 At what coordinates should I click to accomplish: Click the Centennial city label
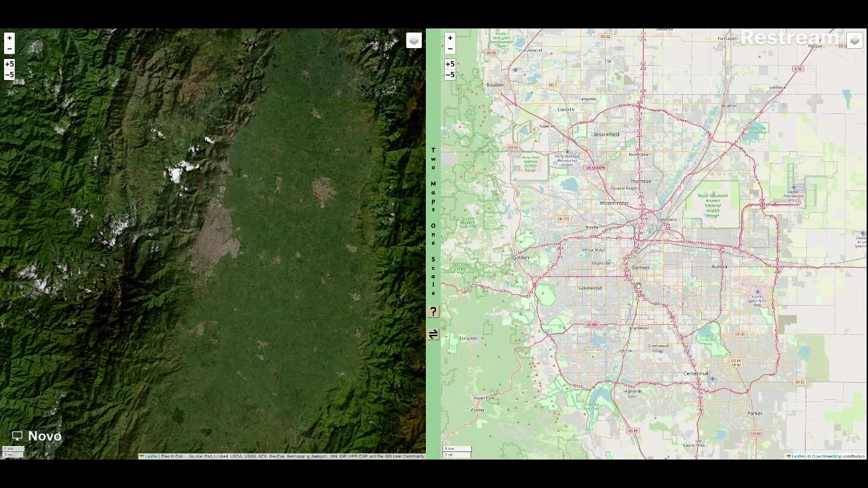point(696,373)
